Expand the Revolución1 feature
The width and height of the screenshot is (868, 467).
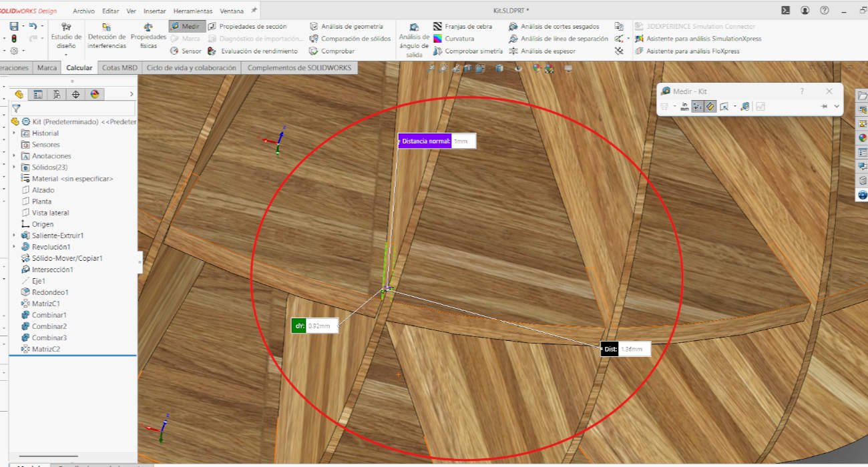click(x=14, y=247)
